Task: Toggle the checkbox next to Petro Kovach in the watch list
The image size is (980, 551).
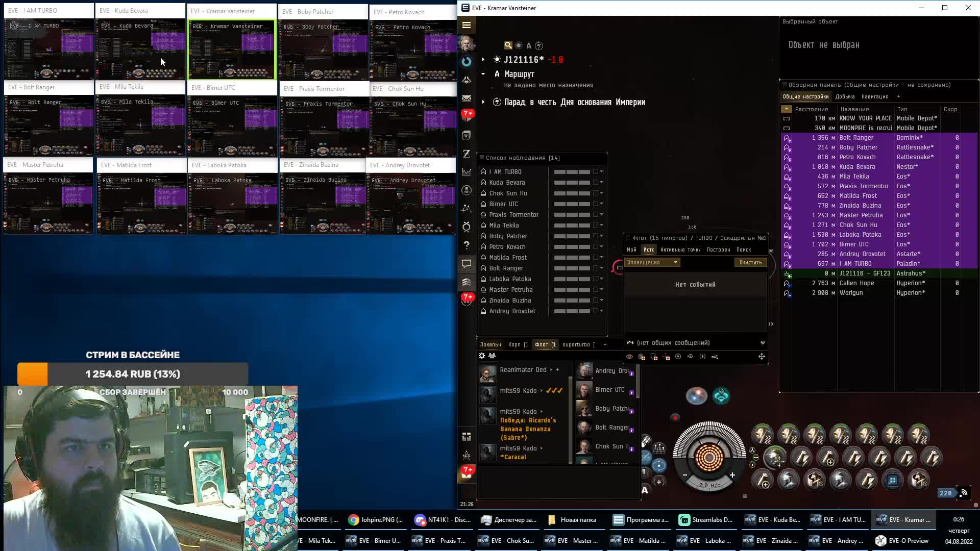Action: point(595,247)
